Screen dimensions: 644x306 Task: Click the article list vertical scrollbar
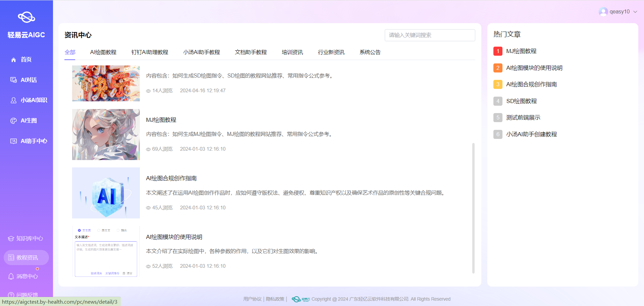coord(473,208)
